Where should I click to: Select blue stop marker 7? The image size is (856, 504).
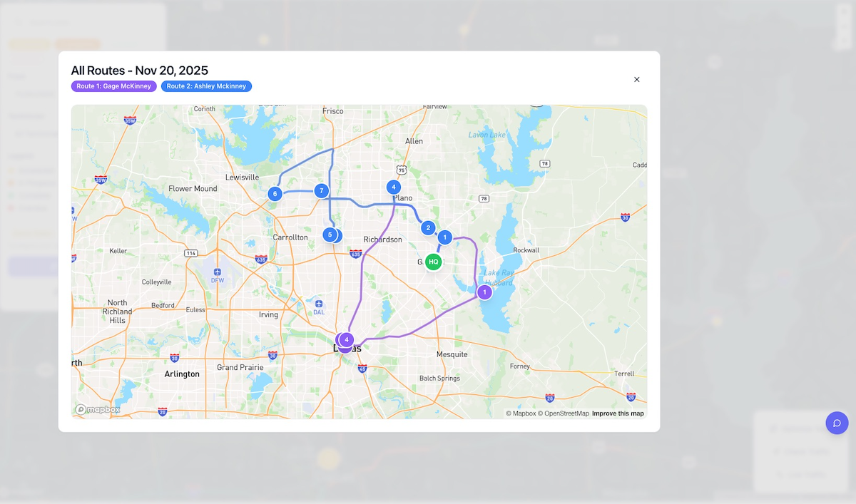321,190
